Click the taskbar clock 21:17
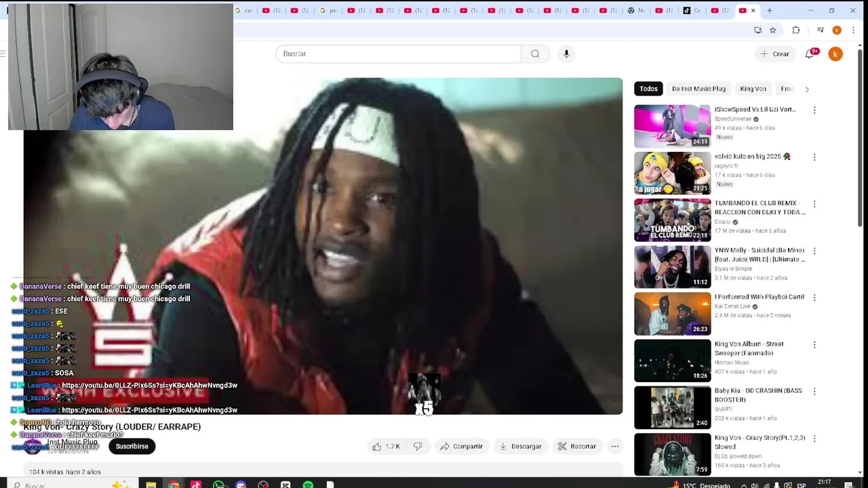The height and width of the screenshot is (488, 868). [x=824, y=483]
